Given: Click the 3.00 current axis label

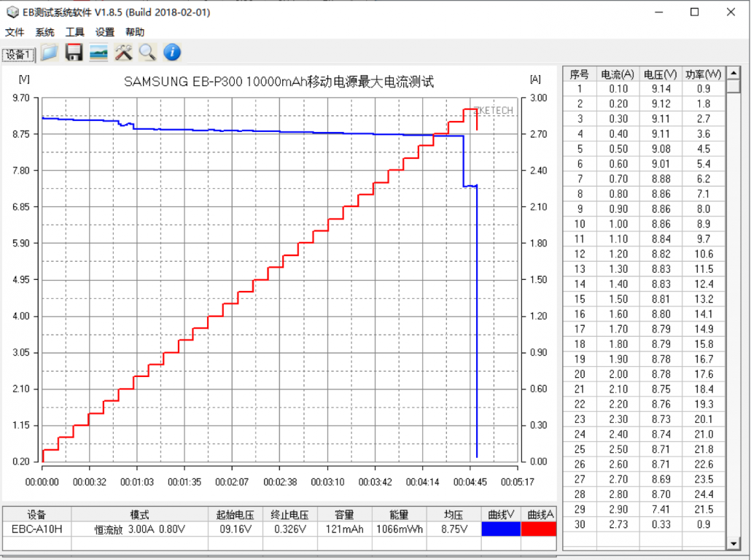Looking at the screenshot, I should click(538, 98).
